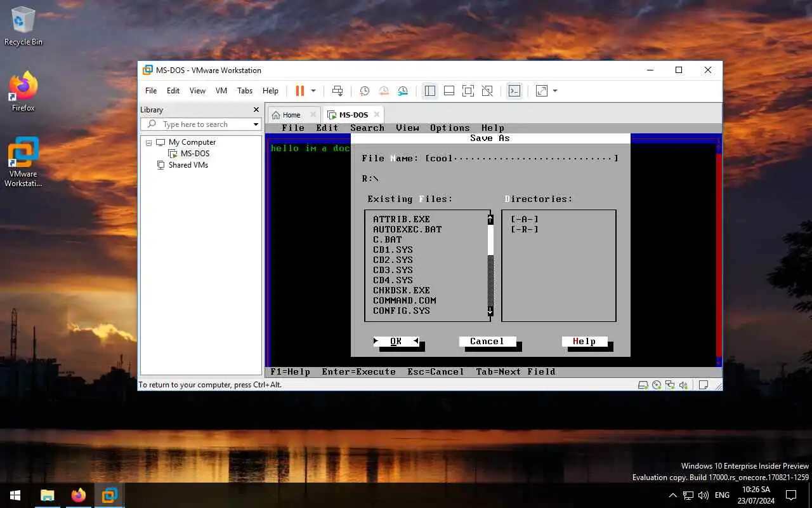Image resolution: width=812 pixels, height=508 pixels.
Task: Select CONFIG.SYS in the file list
Action: pos(402,311)
